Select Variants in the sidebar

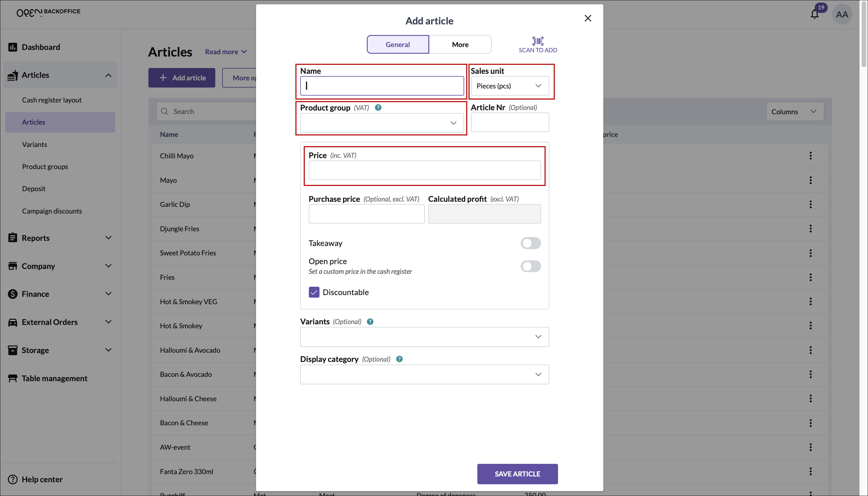[x=34, y=144]
